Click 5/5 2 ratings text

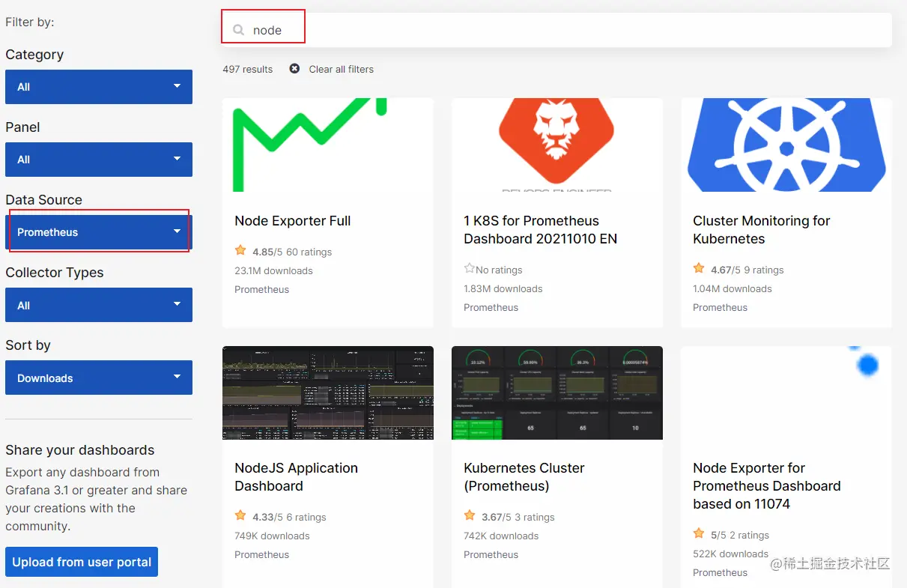tap(740, 535)
